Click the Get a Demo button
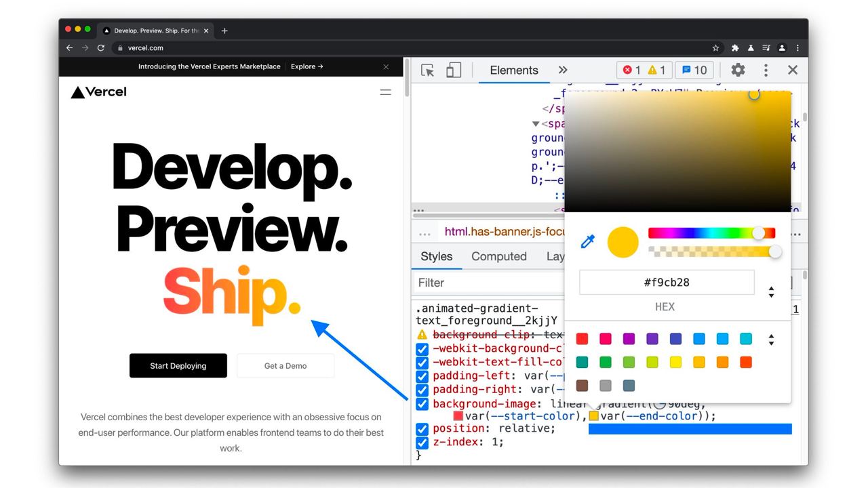 (x=285, y=365)
